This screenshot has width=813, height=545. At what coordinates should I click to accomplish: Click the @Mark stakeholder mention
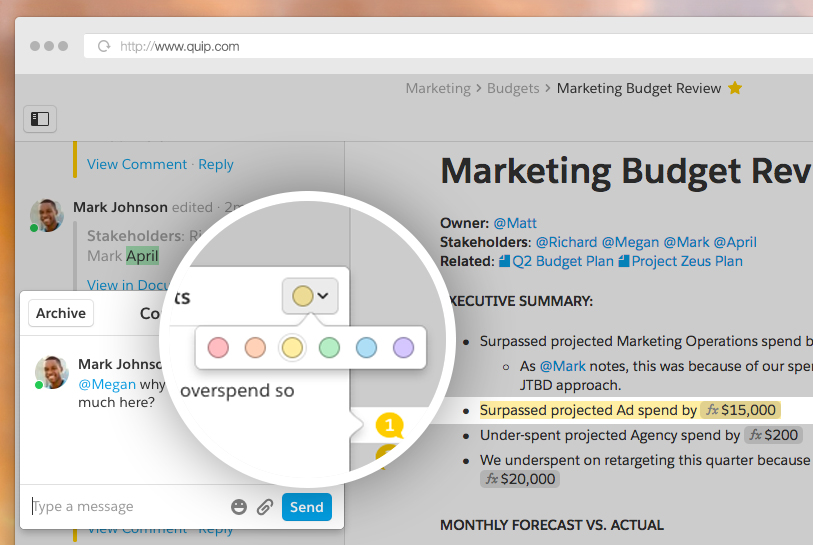(686, 242)
